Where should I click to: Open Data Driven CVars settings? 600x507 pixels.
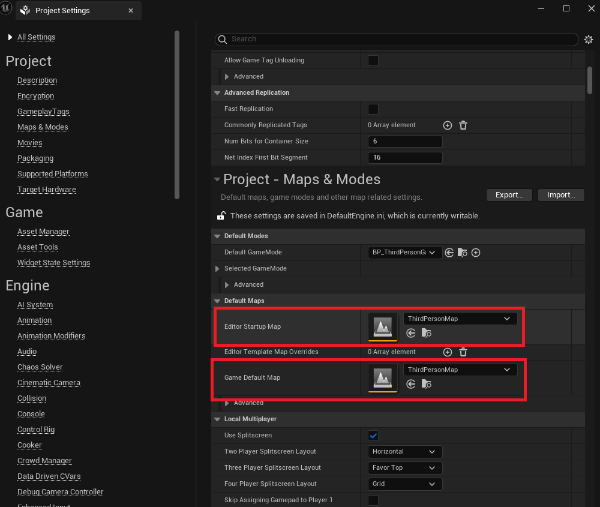49,476
